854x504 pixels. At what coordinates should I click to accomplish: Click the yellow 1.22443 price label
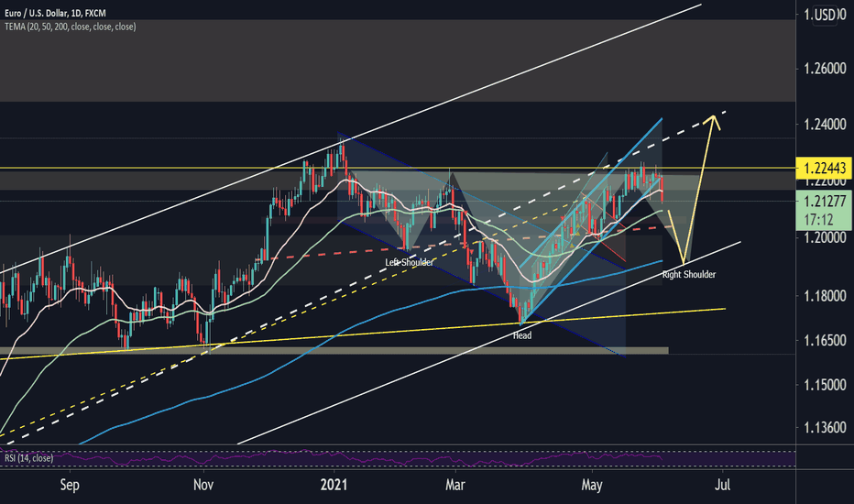(x=825, y=169)
